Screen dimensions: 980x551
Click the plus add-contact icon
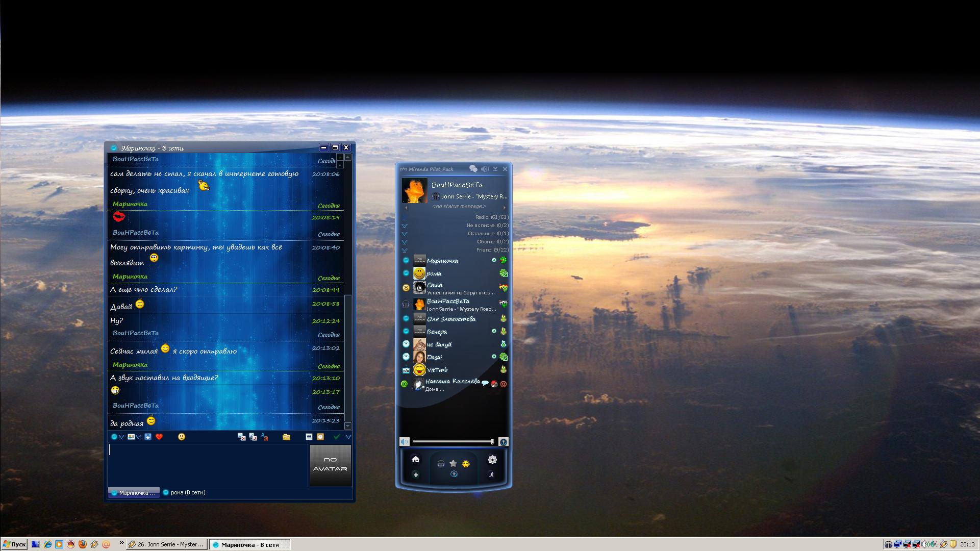coord(415,475)
